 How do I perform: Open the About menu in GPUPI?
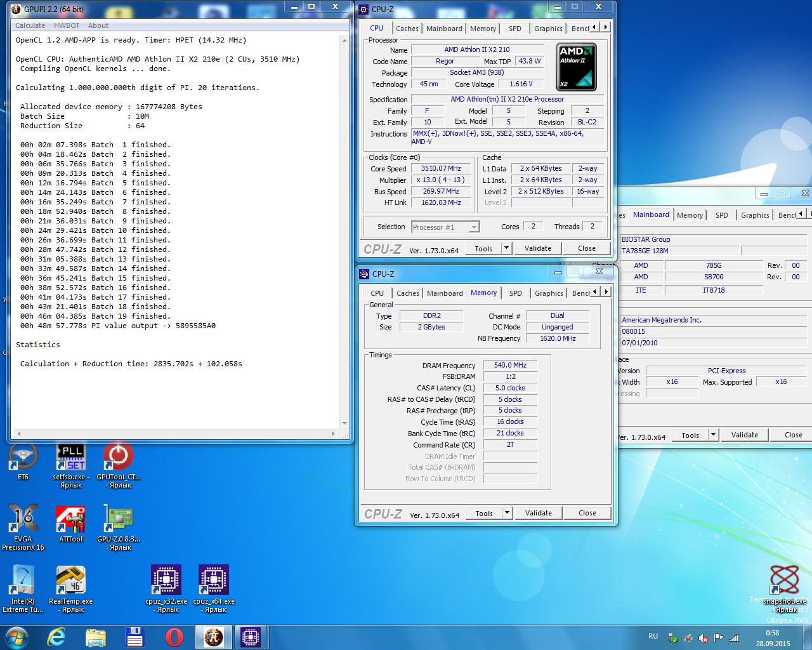(98, 25)
